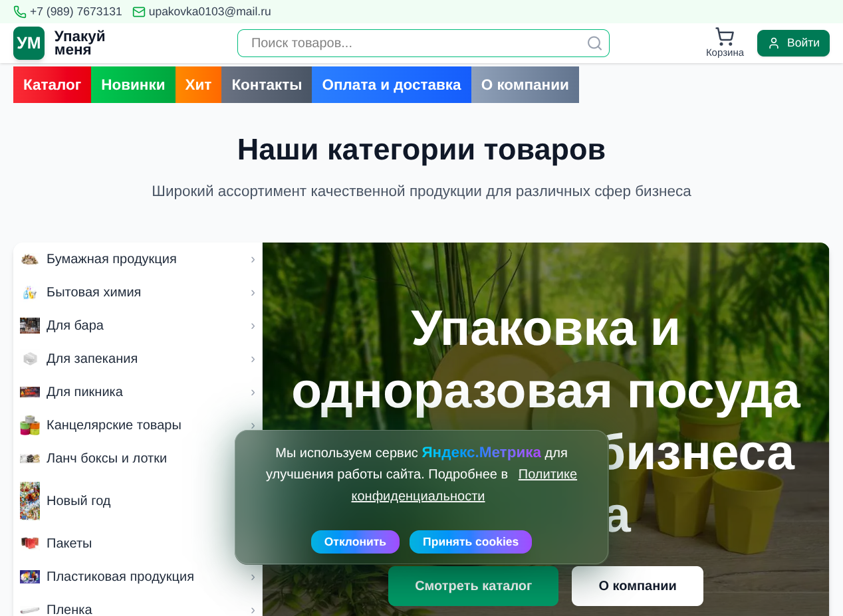Open Политике конфиденциальности link
Screen dimensions: 843x616
coord(464,485)
